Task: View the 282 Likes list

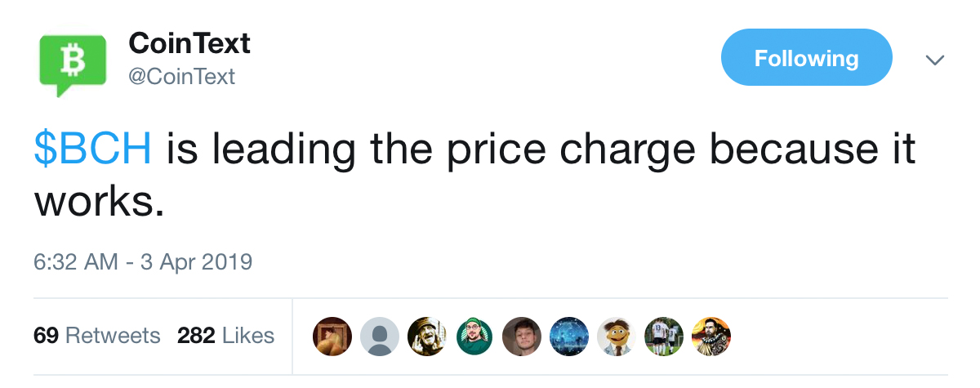Action: [225, 335]
